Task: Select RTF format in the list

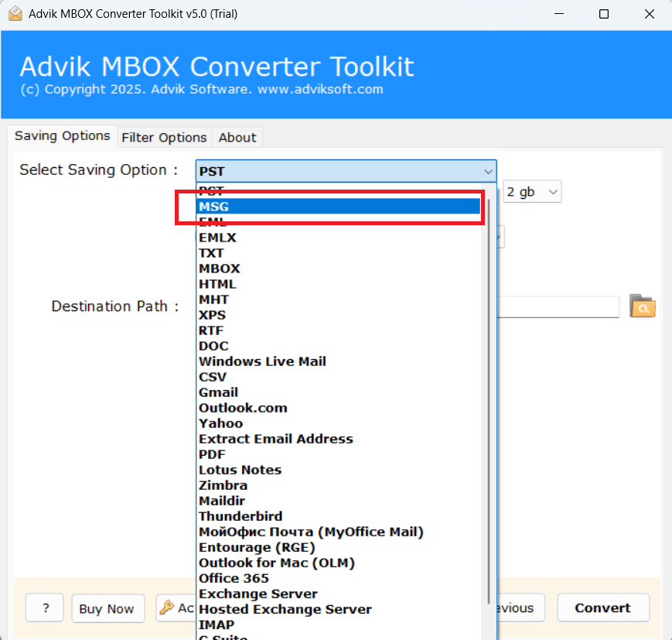Action: click(x=338, y=330)
